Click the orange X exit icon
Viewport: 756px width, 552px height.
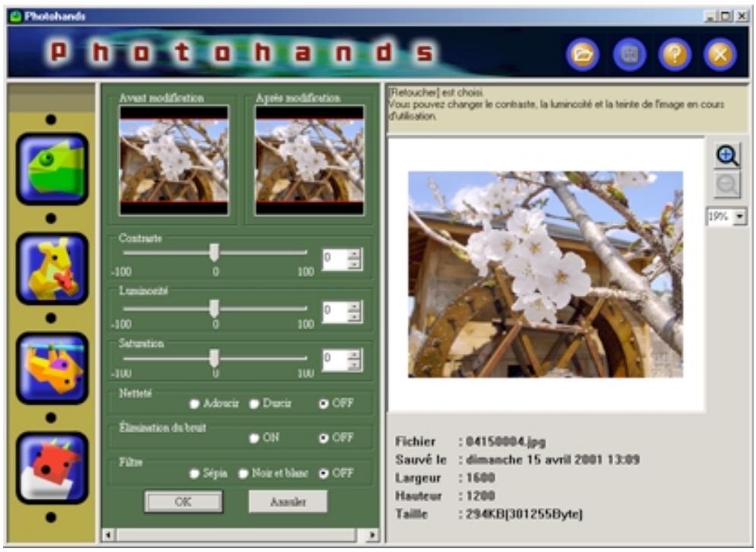(720, 55)
